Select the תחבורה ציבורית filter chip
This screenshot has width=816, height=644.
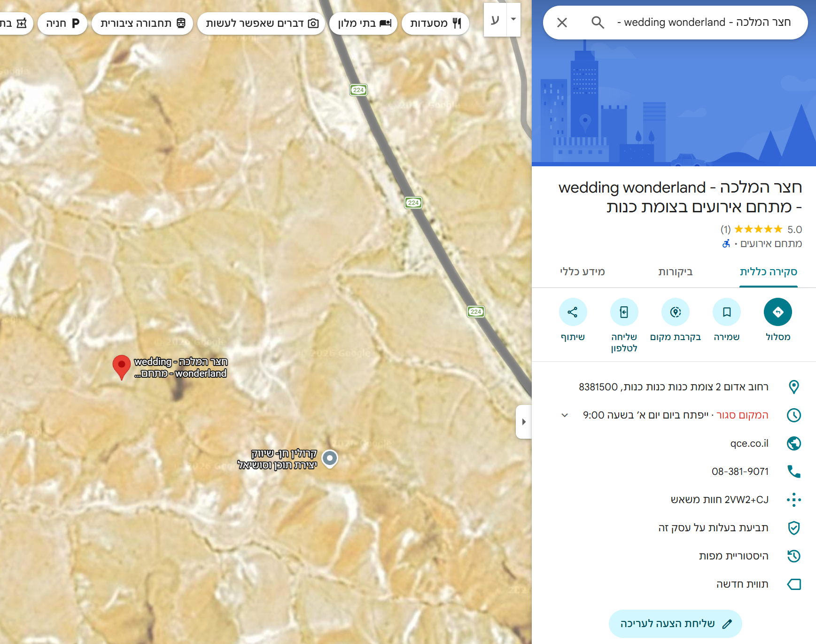tap(142, 23)
